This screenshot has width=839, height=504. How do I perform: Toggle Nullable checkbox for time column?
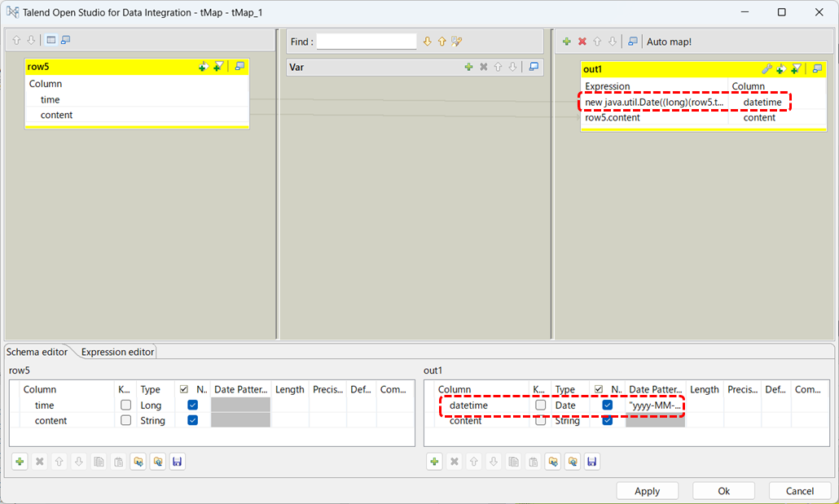tap(192, 405)
